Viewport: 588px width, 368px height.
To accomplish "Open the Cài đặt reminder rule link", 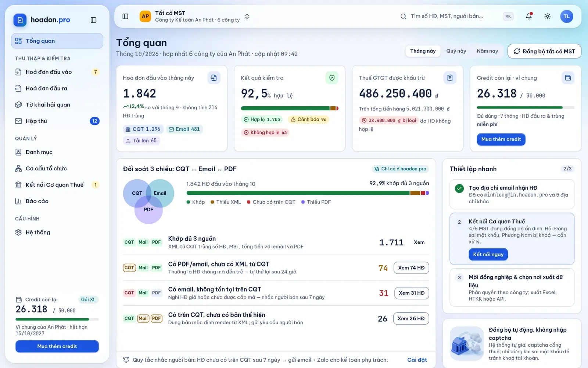I will pos(417,360).
